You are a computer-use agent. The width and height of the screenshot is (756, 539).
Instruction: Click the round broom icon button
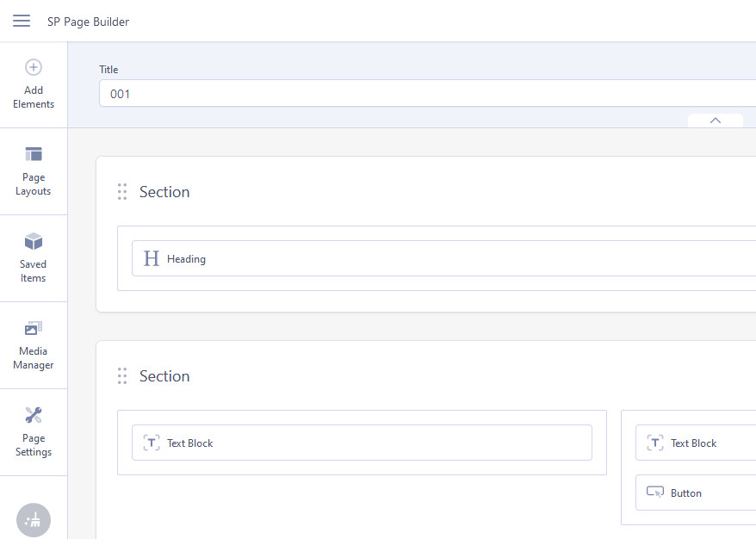[34, 519]
